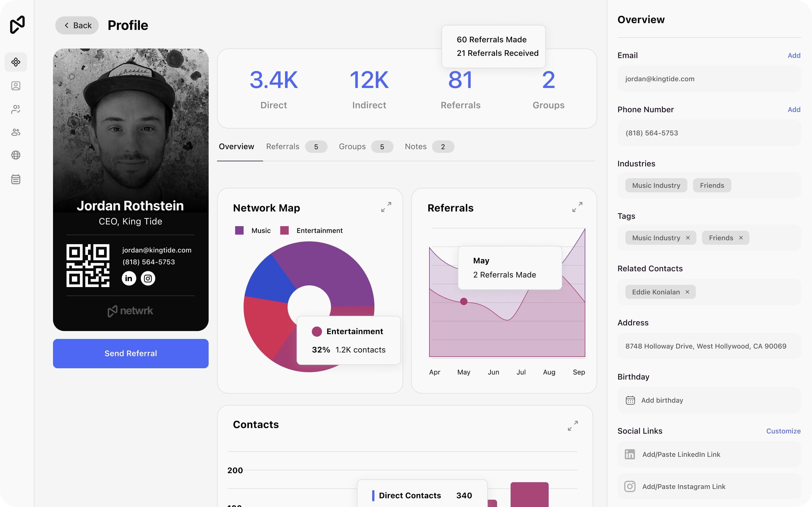Click the LinkedIn icon on profile card

[129, 278]
